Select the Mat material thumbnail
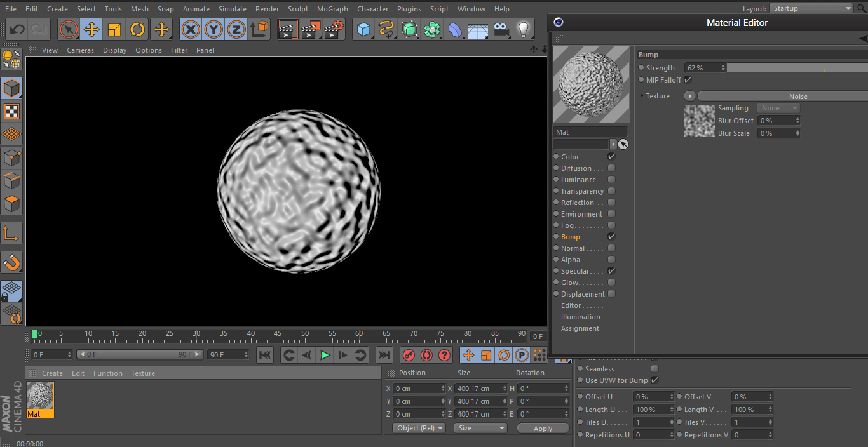Viewport: 868px width, 447px height. point(41,396)
